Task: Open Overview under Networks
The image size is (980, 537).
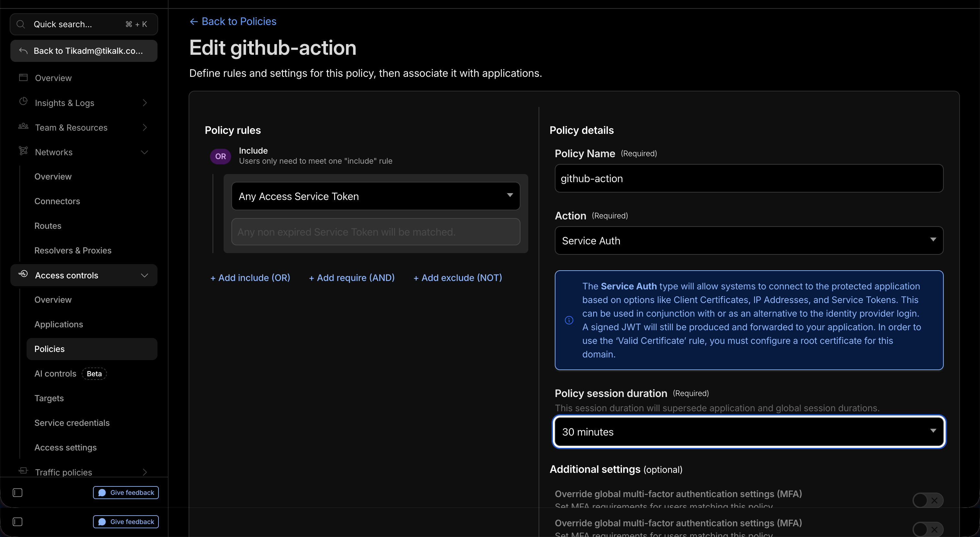Action: pyautogui.click(x=53, y=177)
